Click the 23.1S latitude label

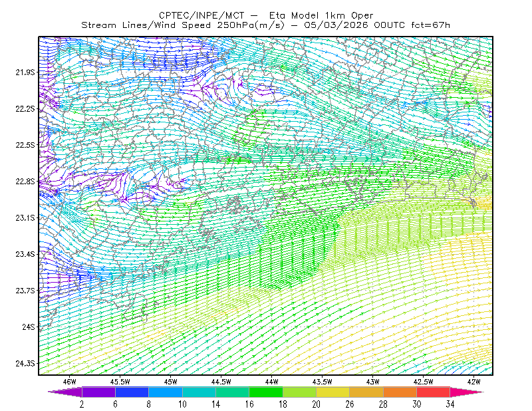(25, 218)
